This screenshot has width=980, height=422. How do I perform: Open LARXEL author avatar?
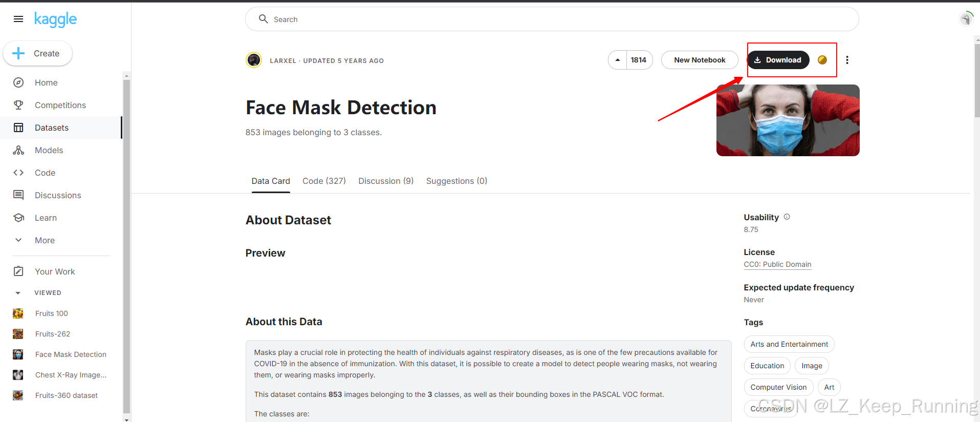(x=254, y=60)
